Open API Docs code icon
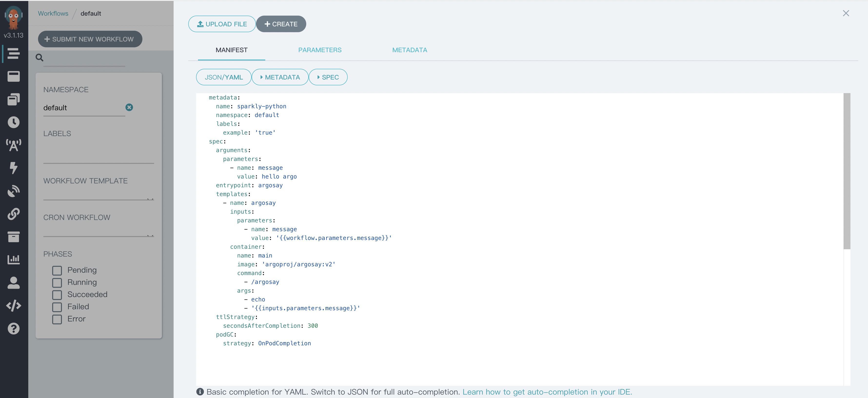 [13, 306]
